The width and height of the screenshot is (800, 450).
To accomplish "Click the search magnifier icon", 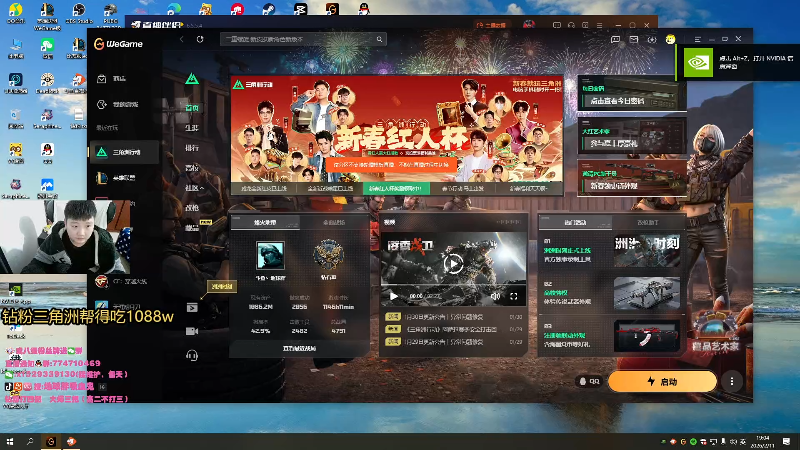I will click(x=379, y=39).
